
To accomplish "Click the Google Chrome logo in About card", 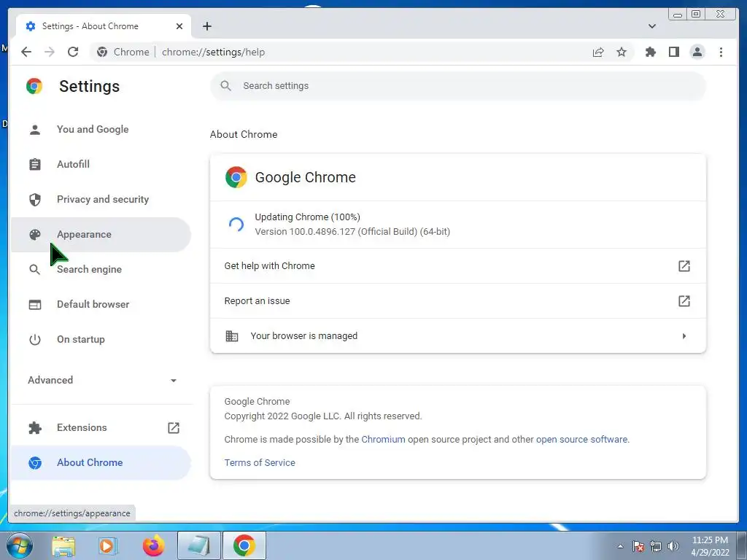I will (x=236, y=177).
